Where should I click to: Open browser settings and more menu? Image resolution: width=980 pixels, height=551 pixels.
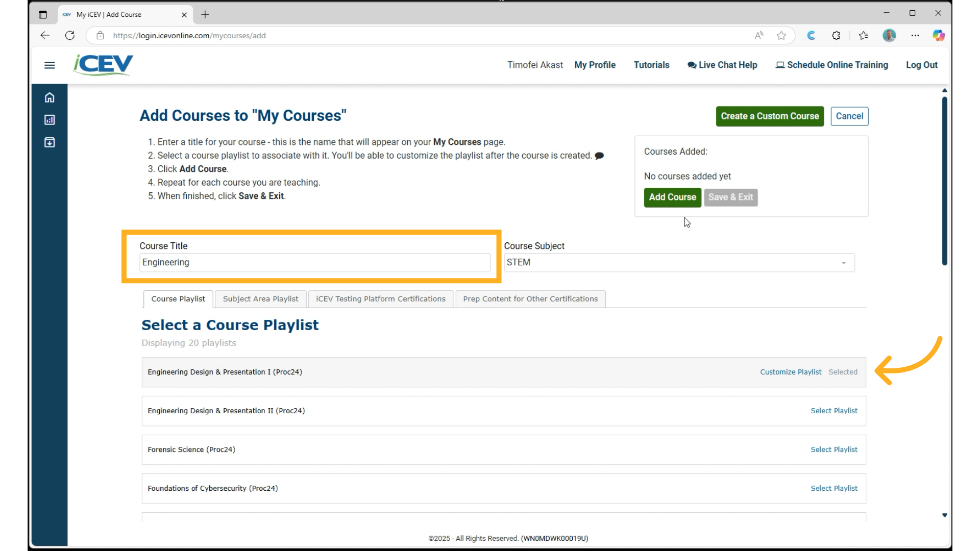point(915,35)
